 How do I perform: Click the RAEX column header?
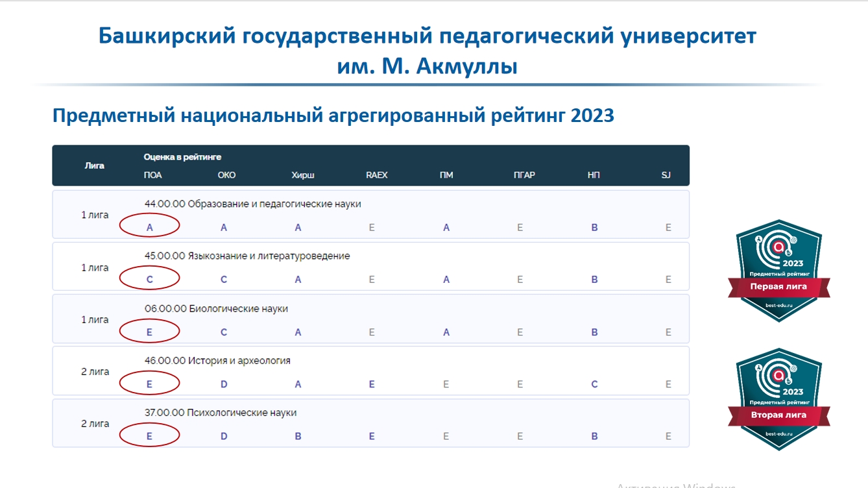(376, 175)
